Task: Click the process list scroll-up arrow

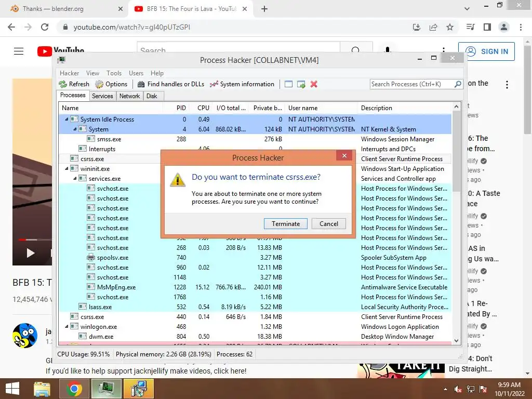Action: click(456, 107)
